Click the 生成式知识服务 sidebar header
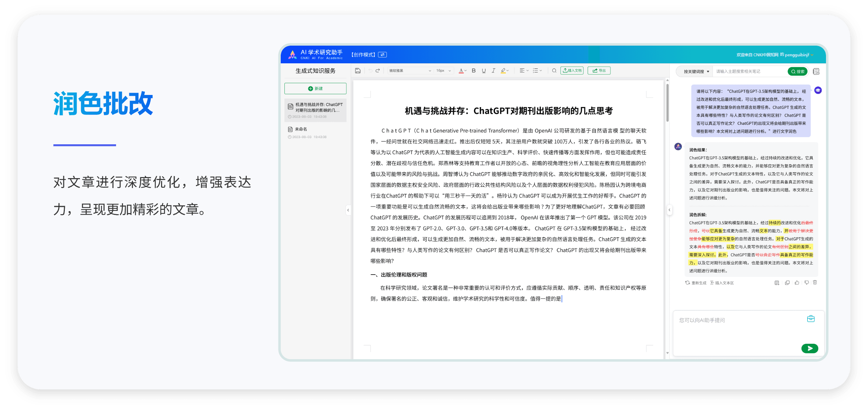Viewport: 868px width, 410px height. [x=315, y=71]
